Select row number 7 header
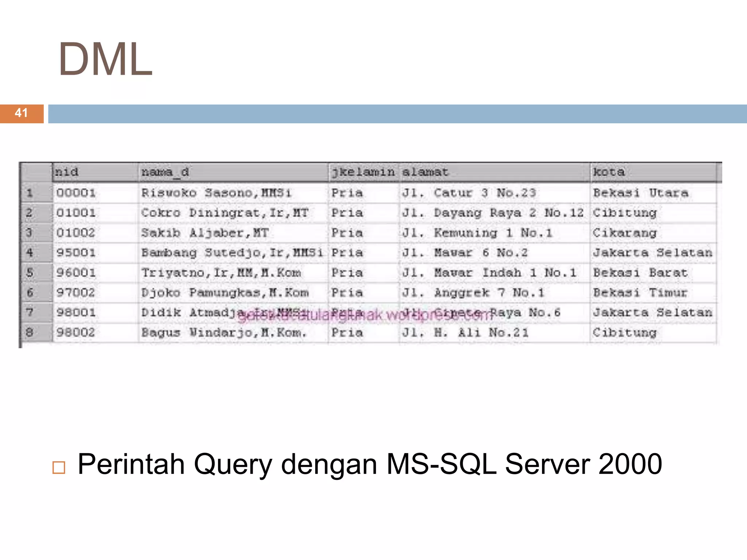Viewport: 747px width, 560px height. click(36, 312)
